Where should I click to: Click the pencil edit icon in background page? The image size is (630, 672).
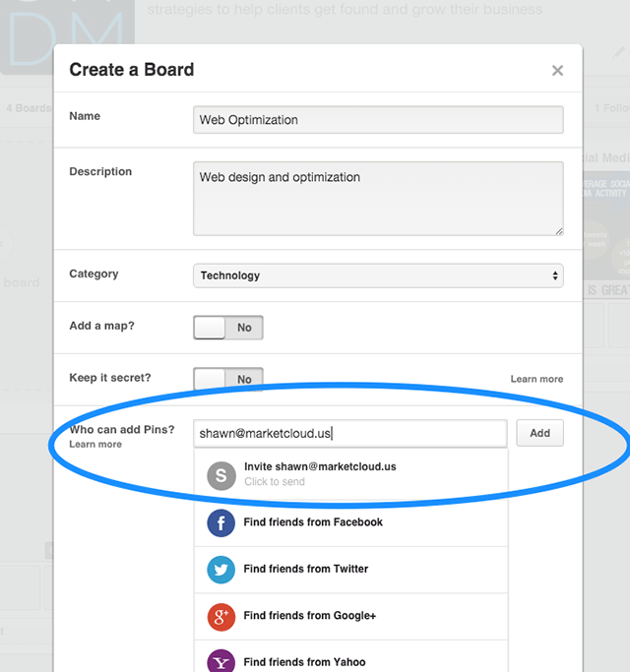pyautogui.click(x=618, y=53)
